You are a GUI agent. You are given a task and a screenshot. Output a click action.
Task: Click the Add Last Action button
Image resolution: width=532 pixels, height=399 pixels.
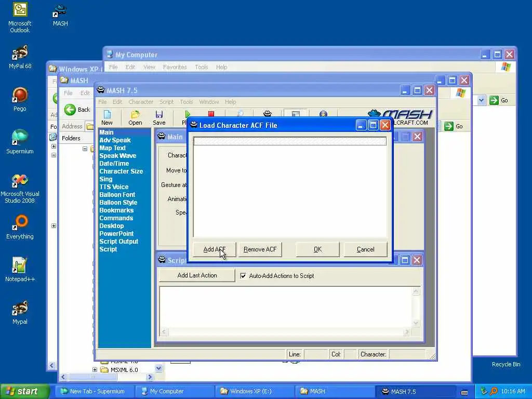[197, 275]
